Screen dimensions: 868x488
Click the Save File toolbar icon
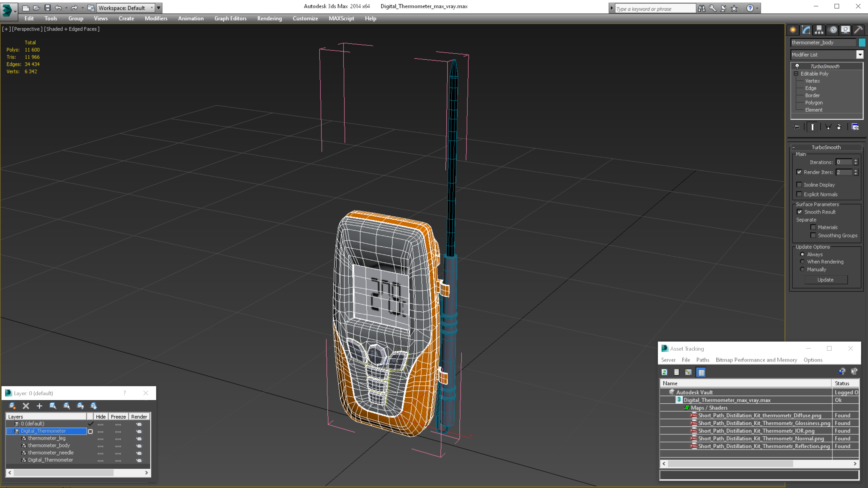[x=48, y=8]
